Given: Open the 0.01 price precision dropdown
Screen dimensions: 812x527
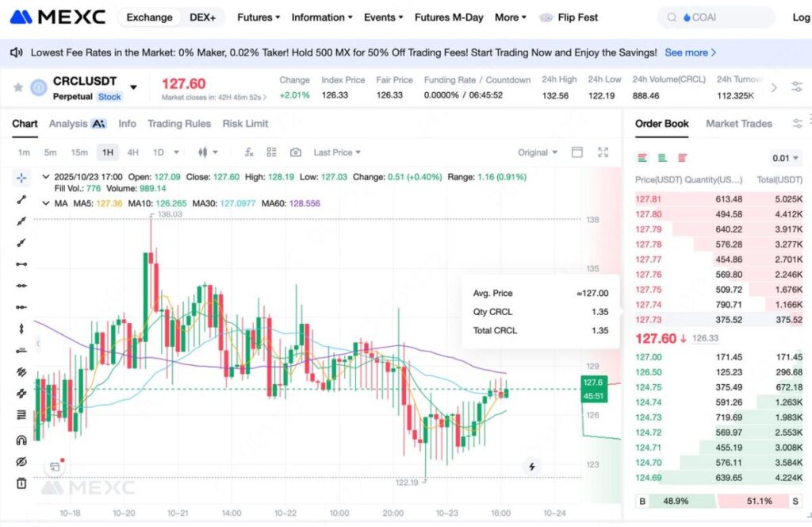Looking at the screenshot, I should tap(785, 158).
